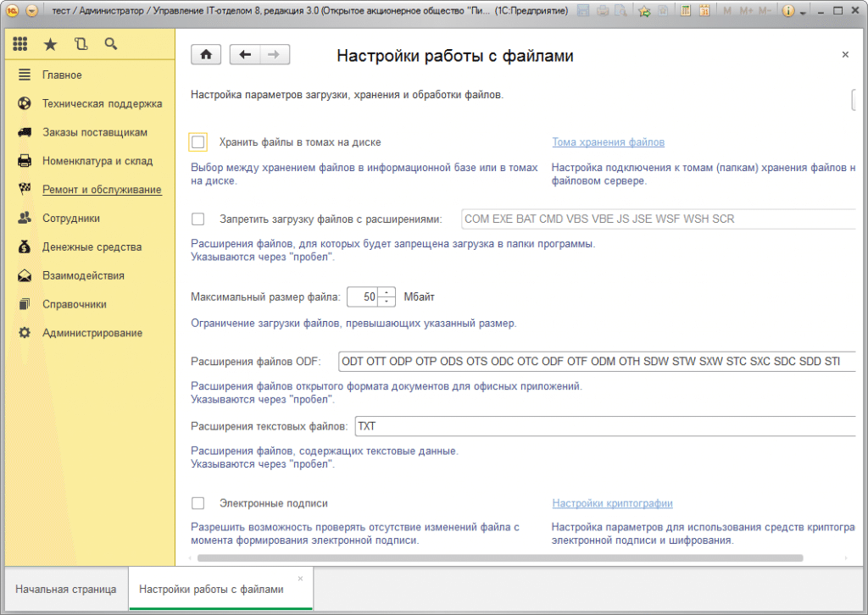The image size is (868, 615).
Task: Click the Расширения текстовых файлов input field
Action: [605, 426]
